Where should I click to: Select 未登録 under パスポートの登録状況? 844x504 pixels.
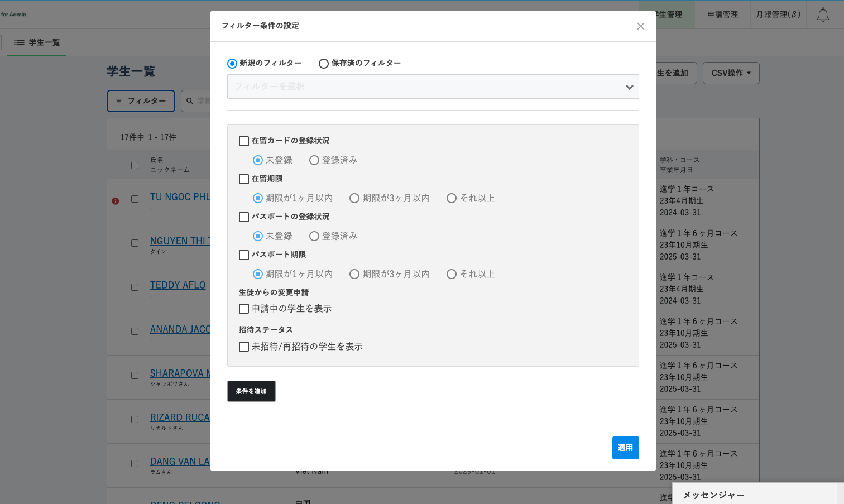point(258,236)
